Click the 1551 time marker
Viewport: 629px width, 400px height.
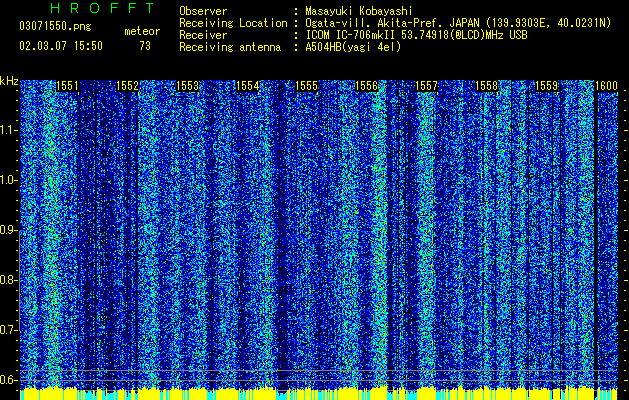[x=67, y=86]
